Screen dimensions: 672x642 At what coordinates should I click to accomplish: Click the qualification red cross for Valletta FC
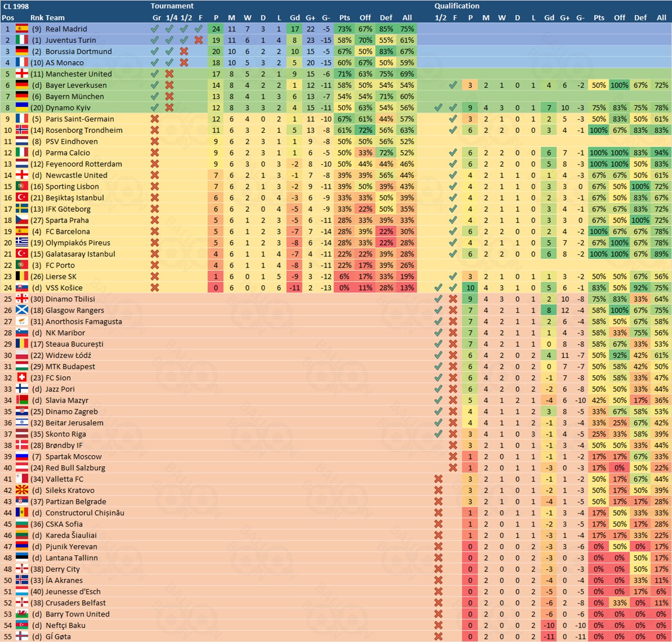pos(438,479)
